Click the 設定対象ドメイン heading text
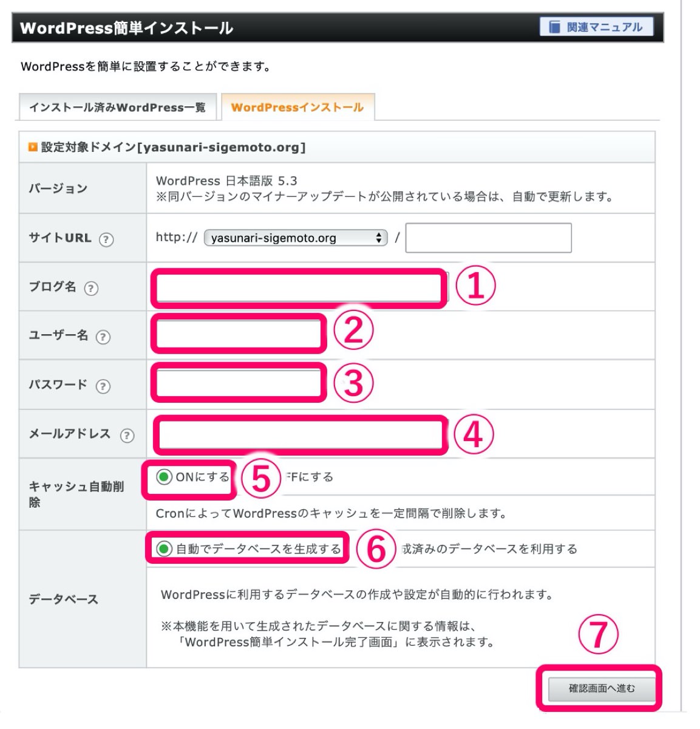700x729 pixels. click(x=174, y=147)
